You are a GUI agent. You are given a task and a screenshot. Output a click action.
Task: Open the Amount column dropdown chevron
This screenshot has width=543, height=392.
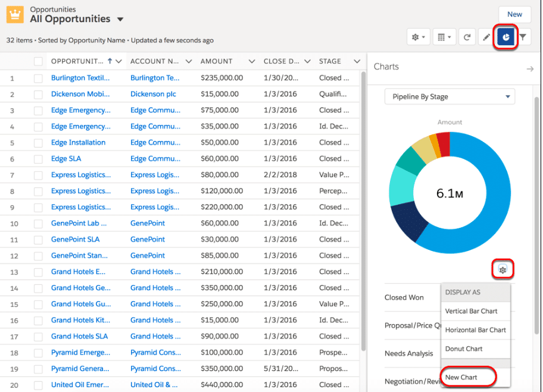[251, 61]
